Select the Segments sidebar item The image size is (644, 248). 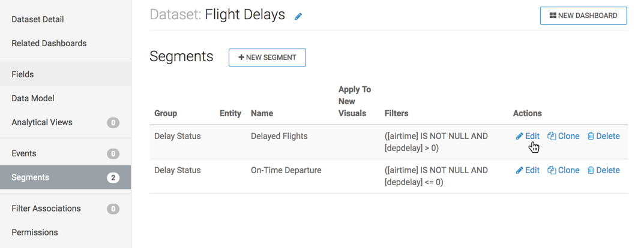coord(31,177)
